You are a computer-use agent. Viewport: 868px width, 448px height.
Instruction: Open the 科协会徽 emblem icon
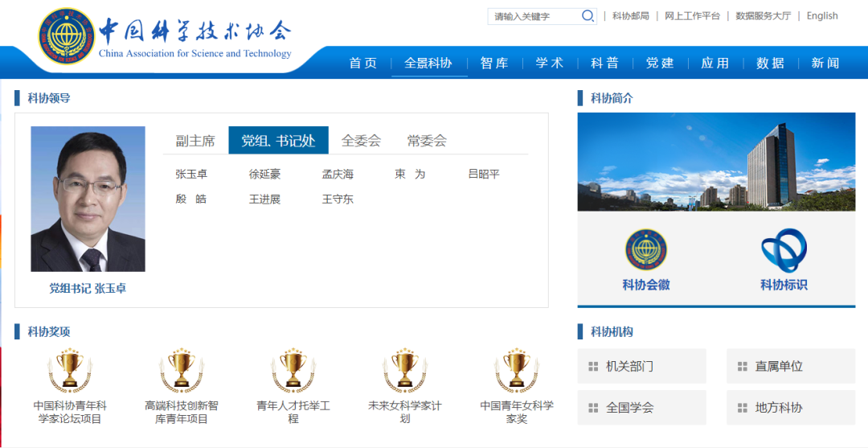pos(646,250)
